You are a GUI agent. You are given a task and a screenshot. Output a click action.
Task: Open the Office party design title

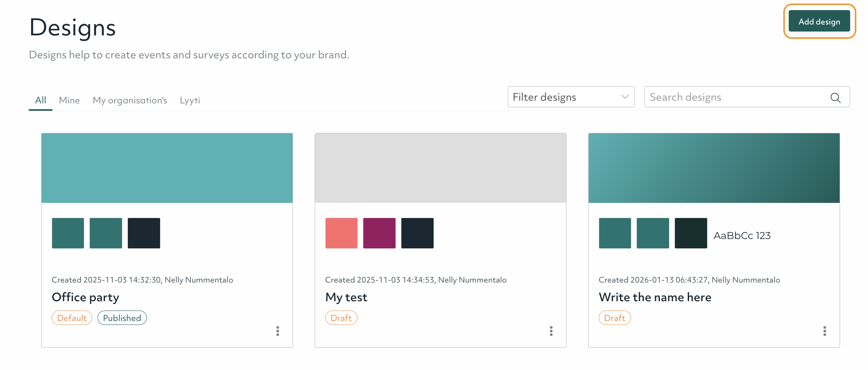[x=85, y=297]
